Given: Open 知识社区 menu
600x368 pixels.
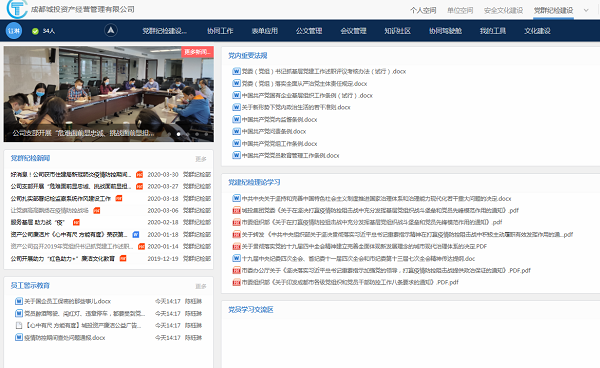Looking at the screenshot, I should [x=398, y=31].
